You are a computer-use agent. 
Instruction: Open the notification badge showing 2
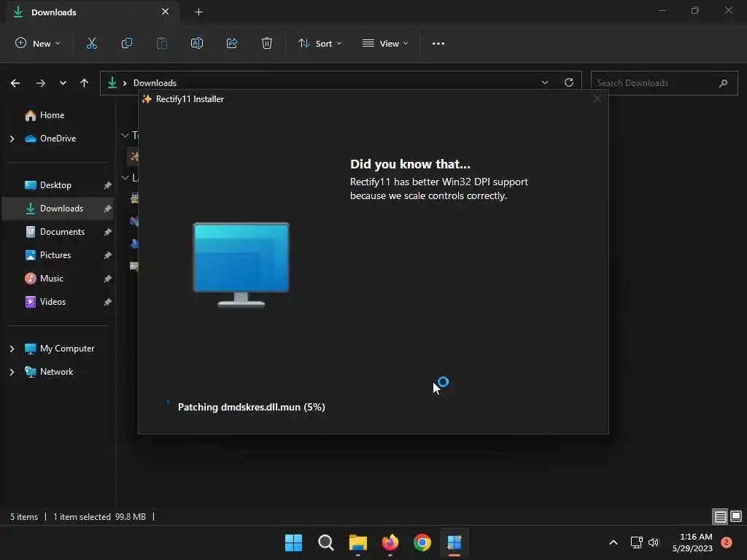point(727,542)
